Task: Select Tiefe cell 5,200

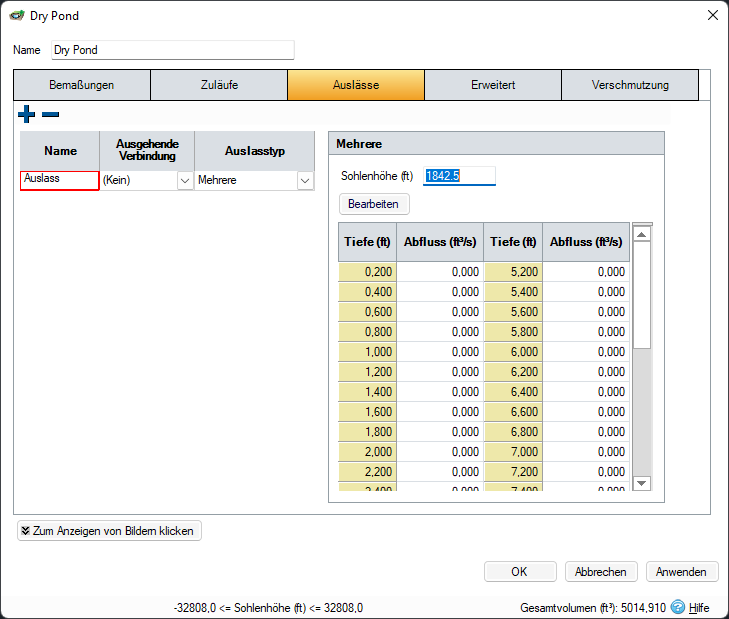Action: 513,272
